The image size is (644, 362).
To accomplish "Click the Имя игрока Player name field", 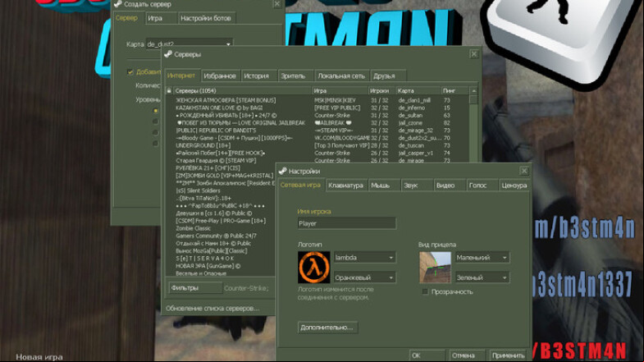I will coord(346,223).
